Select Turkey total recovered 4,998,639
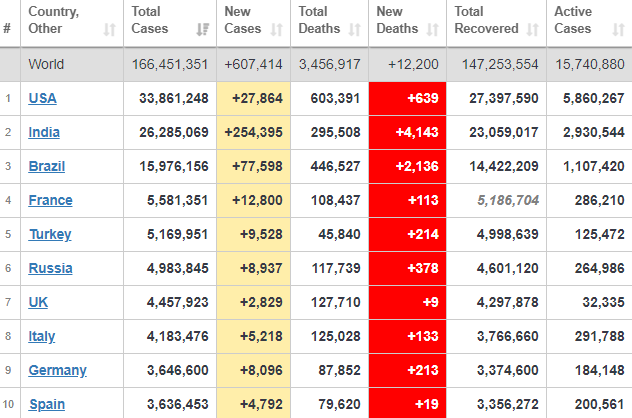Image resolution: width=632 pixels, height=418 pixels. click(508, 234)
